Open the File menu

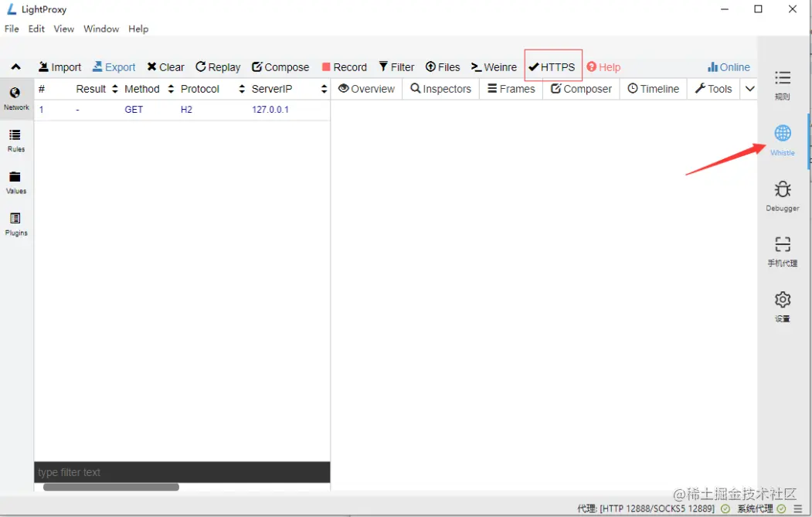click(x=12, y=29)
